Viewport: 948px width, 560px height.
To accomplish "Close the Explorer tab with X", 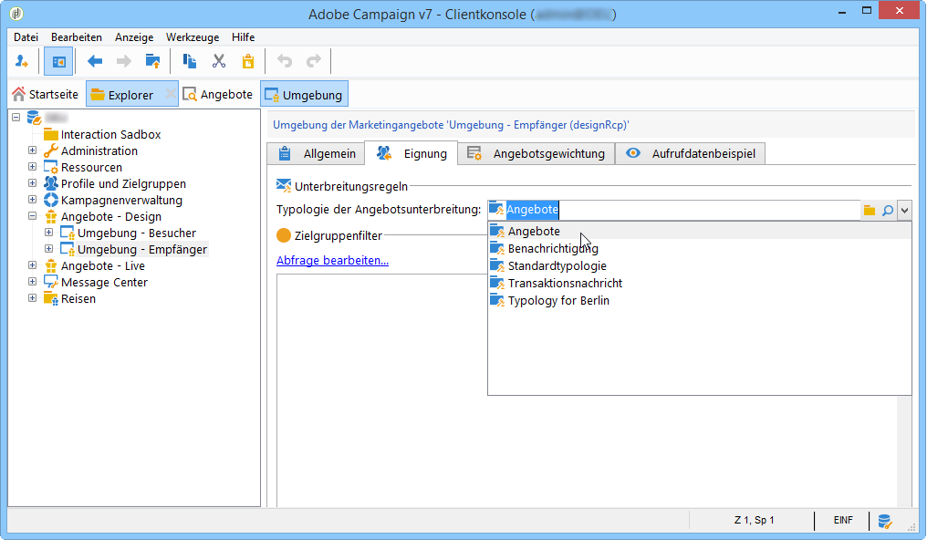I will (x=172, y=94).
